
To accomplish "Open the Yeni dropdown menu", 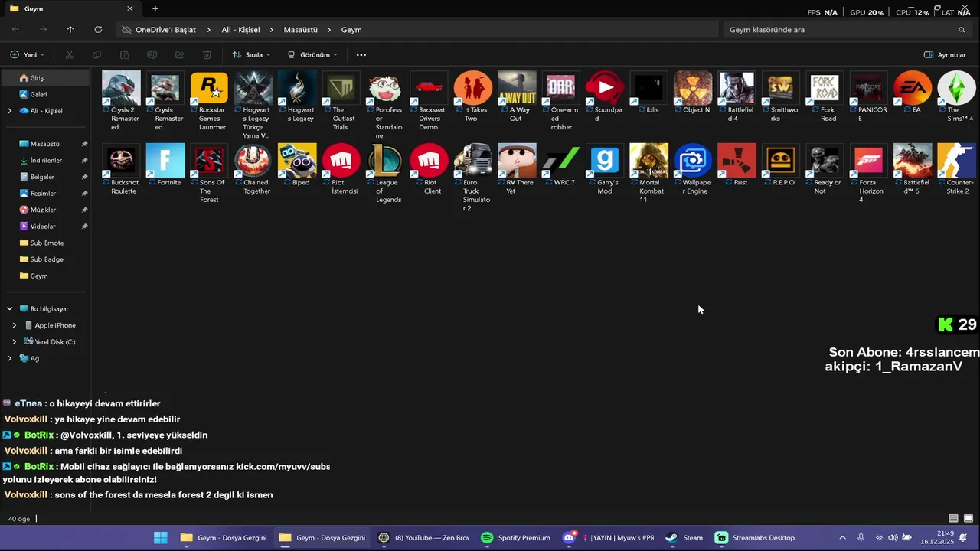I will pyautogui.click(x=28, y=55).
